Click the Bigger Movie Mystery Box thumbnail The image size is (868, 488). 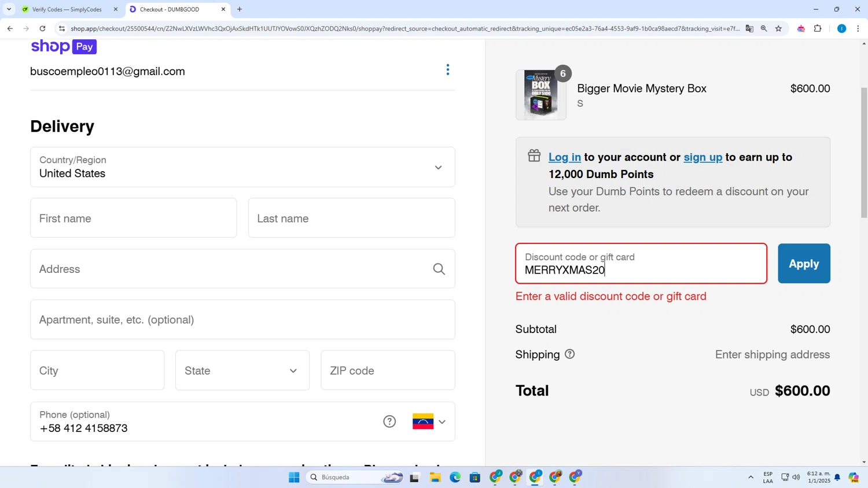[541, 95]
